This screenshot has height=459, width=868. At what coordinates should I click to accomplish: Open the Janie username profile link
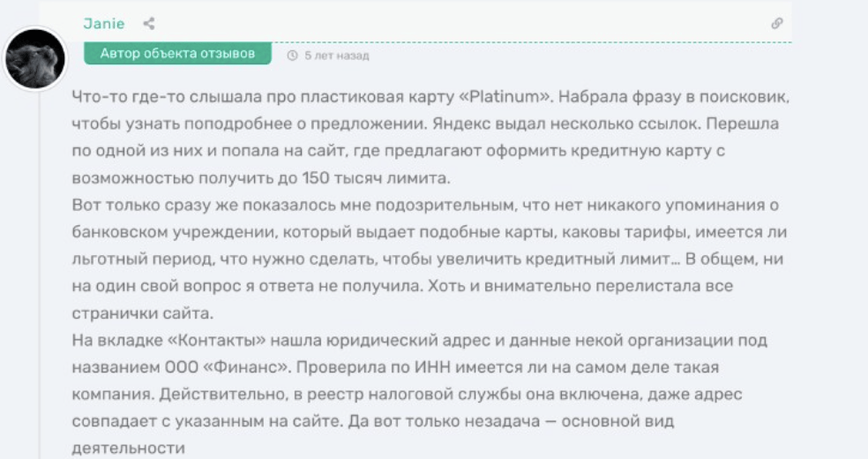104,24
